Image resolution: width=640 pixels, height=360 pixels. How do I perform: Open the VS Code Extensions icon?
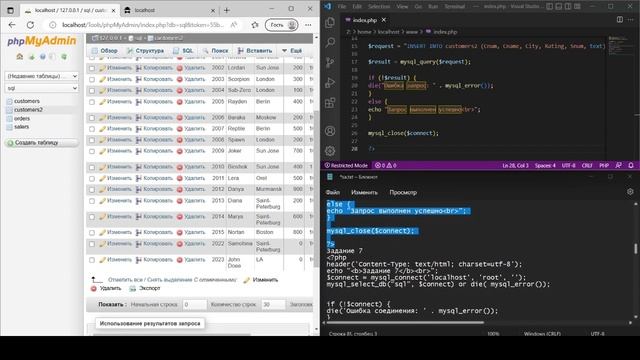330,102
